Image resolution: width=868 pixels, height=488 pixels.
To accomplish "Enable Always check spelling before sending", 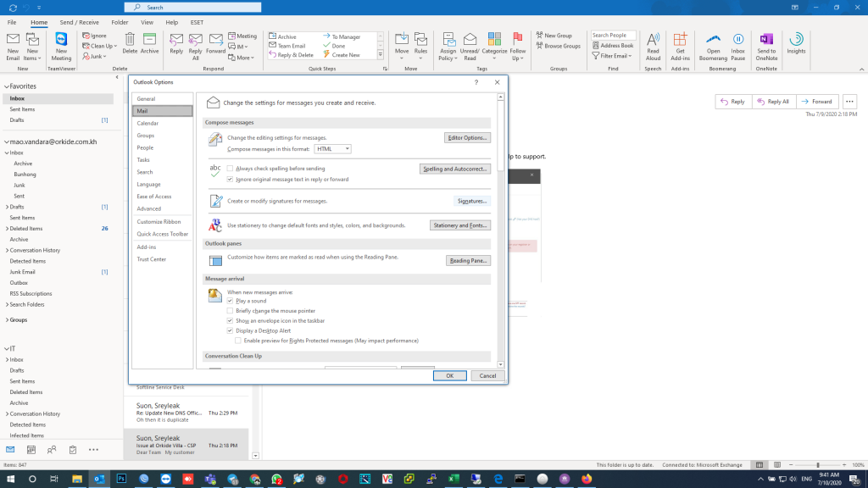I will (x=231, y=169).
